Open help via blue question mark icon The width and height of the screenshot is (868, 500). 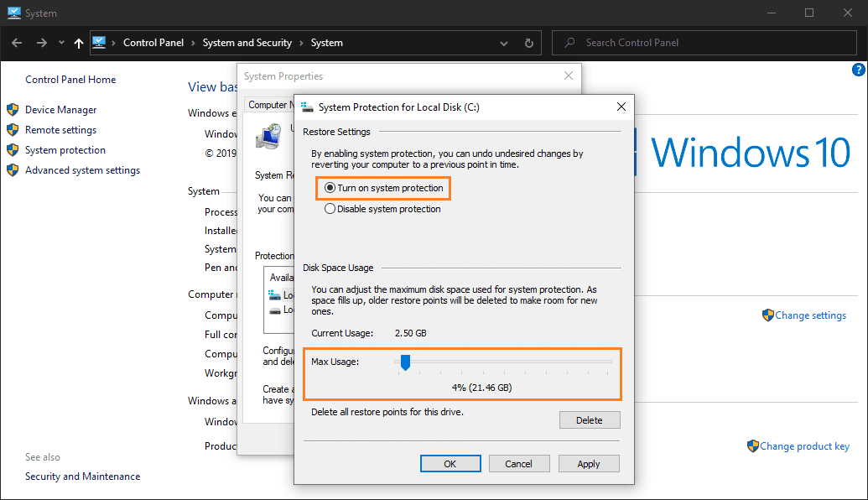pos(859,70)
